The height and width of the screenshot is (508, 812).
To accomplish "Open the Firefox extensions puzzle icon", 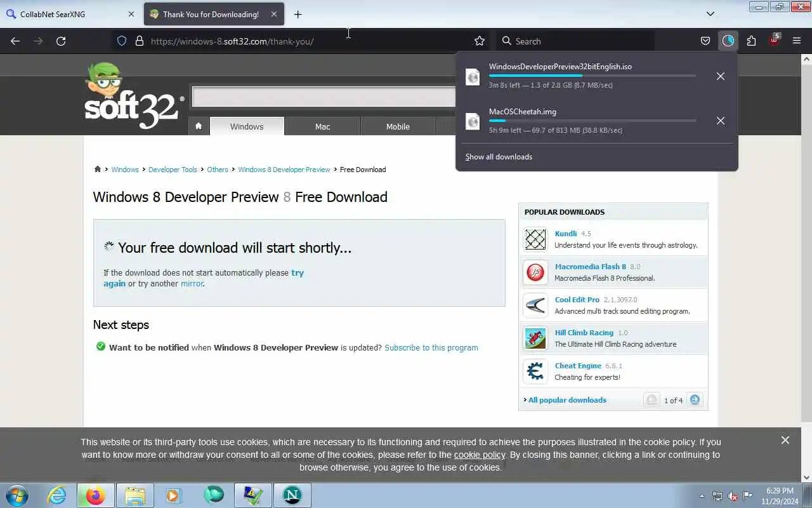I will [x=751, y=41].
